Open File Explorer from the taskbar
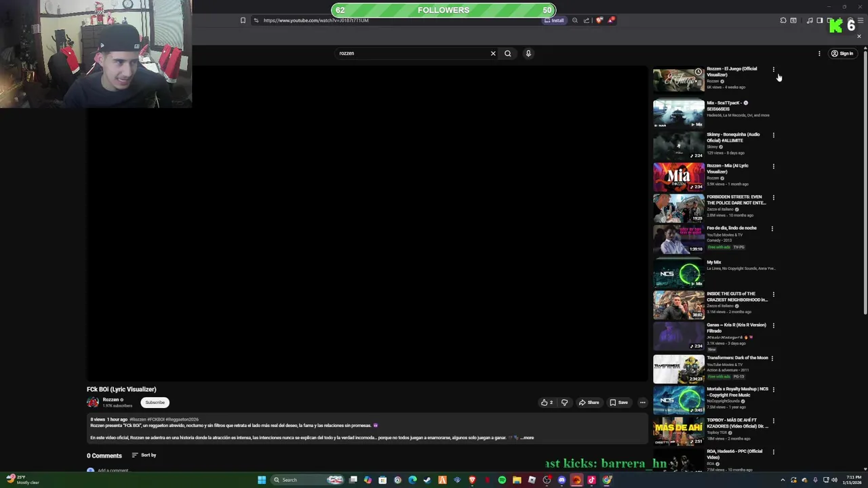Image resolution: width=868 pixels, height=488 pixels. point(517,480)
